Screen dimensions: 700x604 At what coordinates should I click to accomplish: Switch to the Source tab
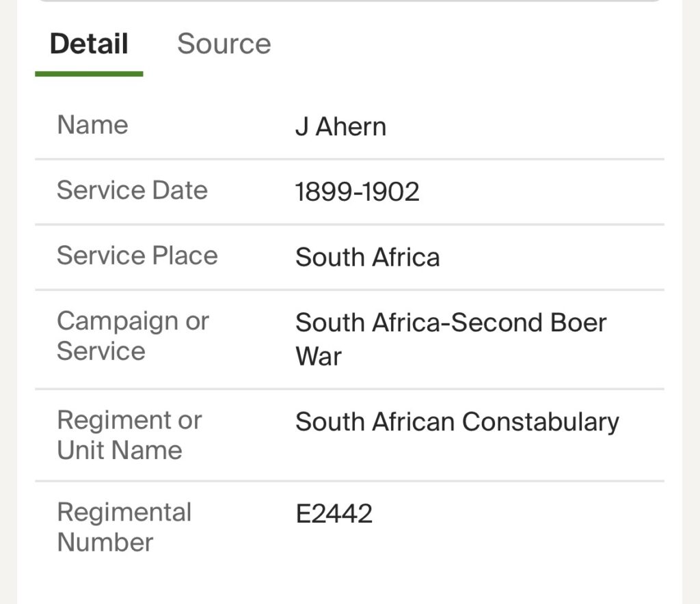point(224,44)
